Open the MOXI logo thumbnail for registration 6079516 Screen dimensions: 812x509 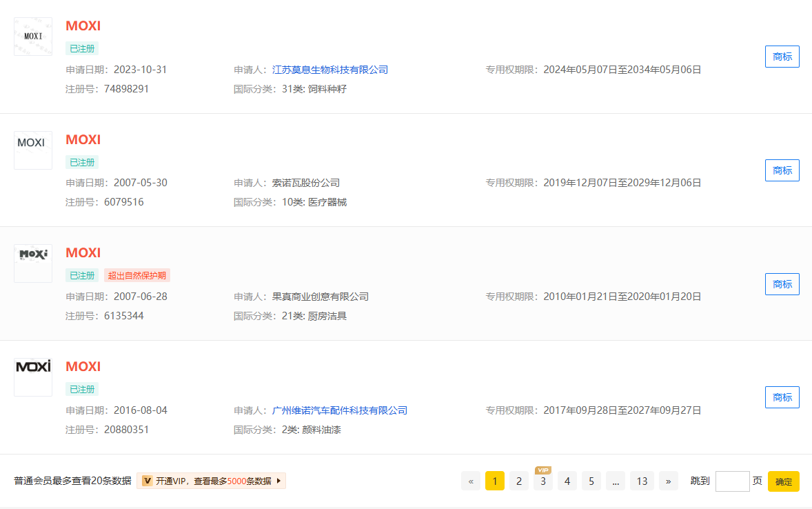(x=33, y=150)
